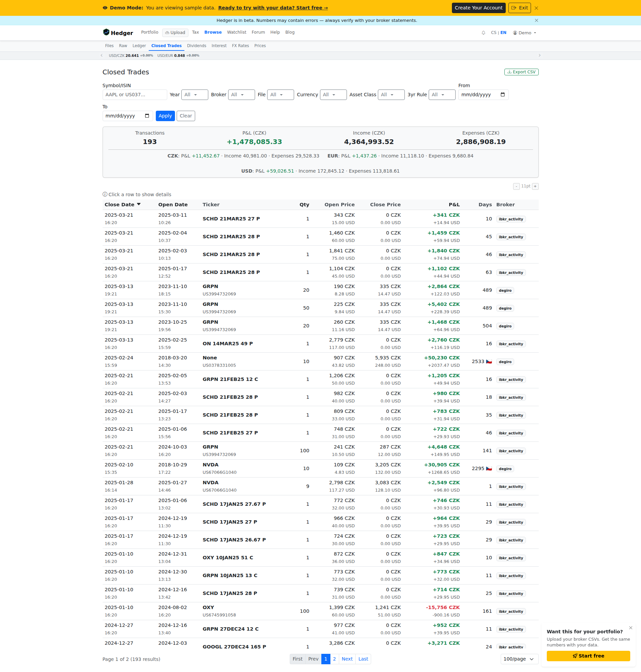Clear all filters

tap(186, 116)
